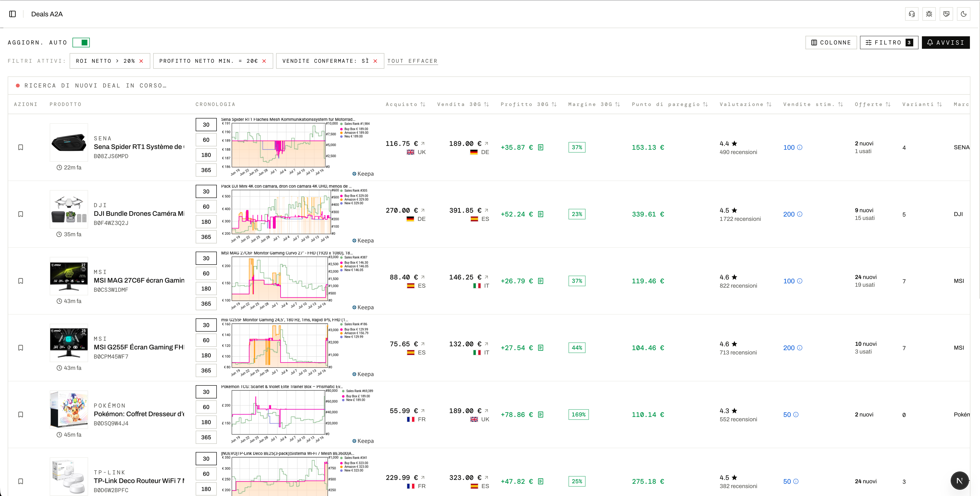Click ASIN B0F4WZ3Q2J
Image resolution: width=980 pixels, height=496 pixels.
[111, 223]
